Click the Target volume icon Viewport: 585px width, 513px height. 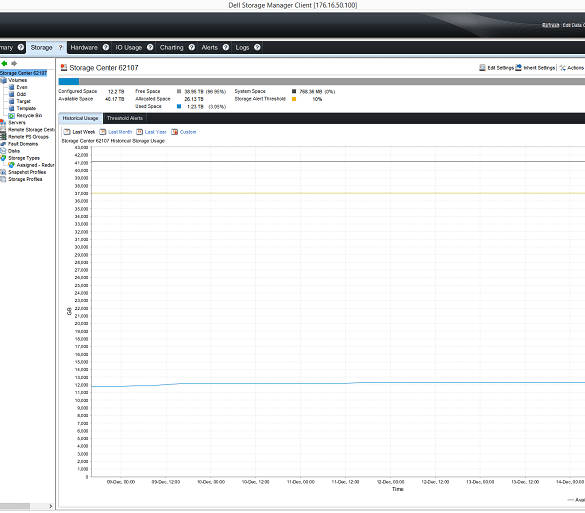click(x=11, y=101)
